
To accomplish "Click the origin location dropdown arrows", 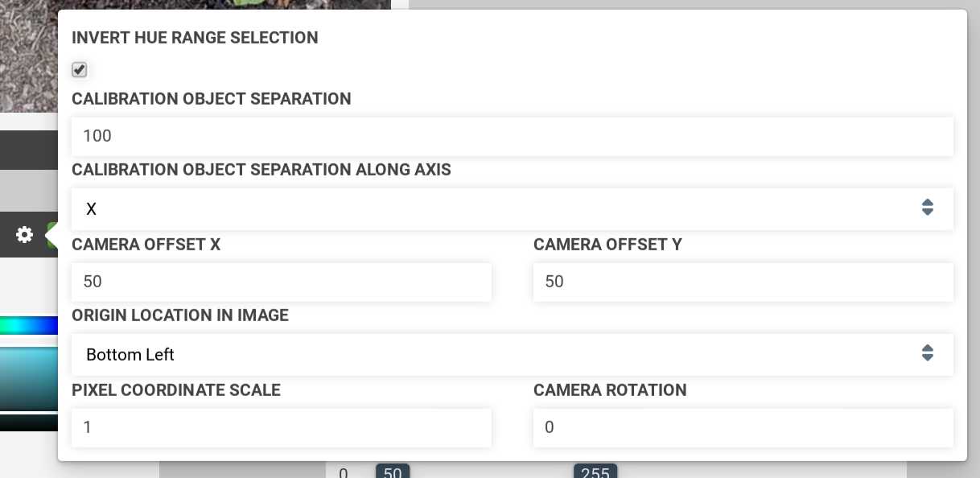I will pos(927,353).
